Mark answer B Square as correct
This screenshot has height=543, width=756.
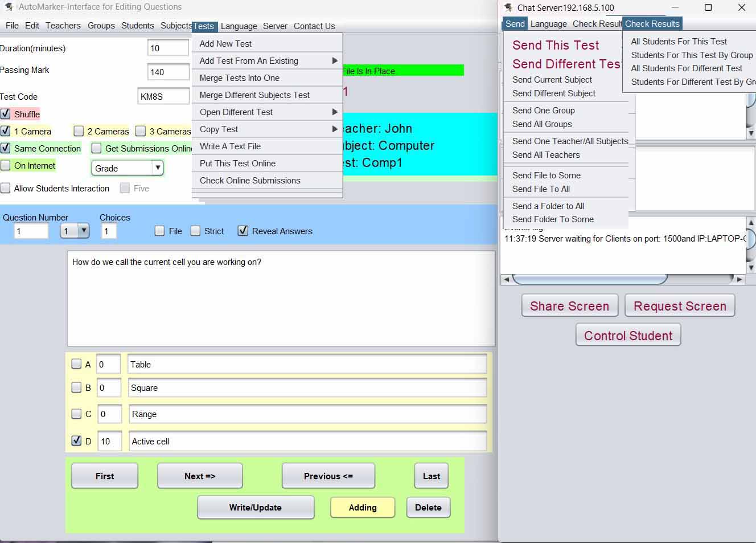point(76,387)
